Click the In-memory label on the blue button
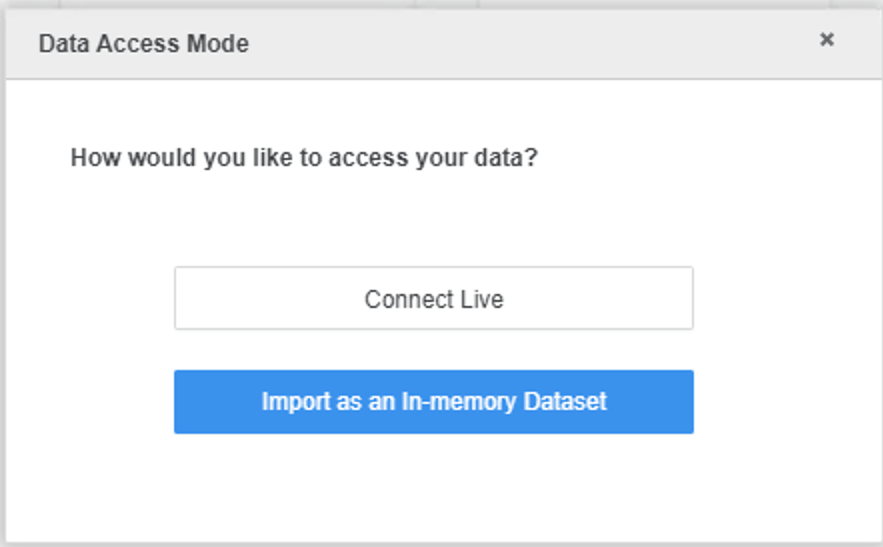This screenshot has height=547, width=883. tap(459, 402)
